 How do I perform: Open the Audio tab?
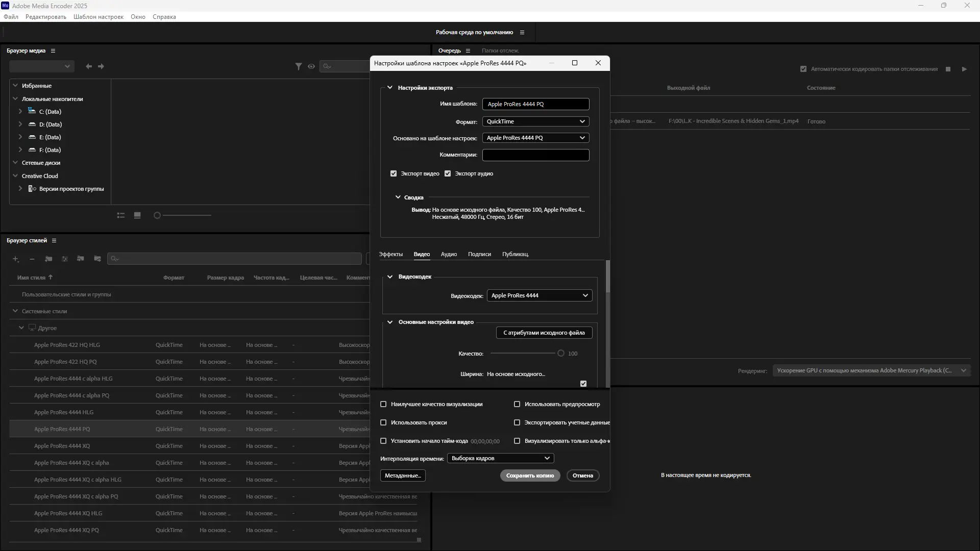point(449,254)
